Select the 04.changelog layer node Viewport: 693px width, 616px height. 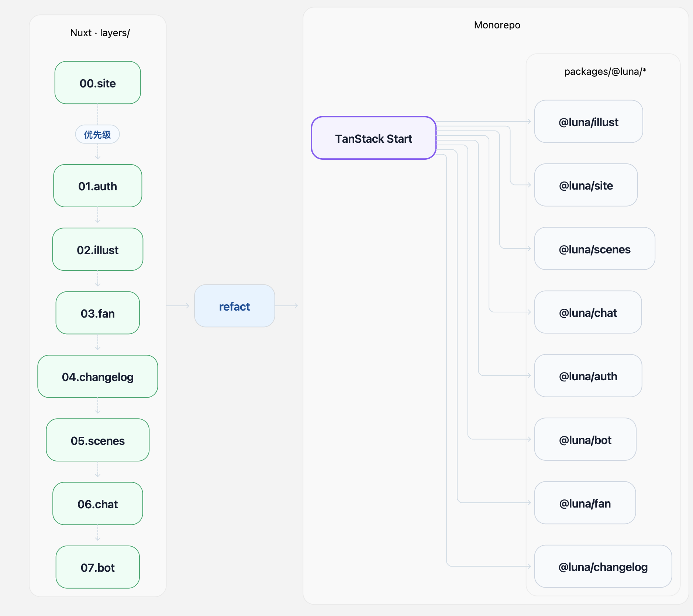98,376
